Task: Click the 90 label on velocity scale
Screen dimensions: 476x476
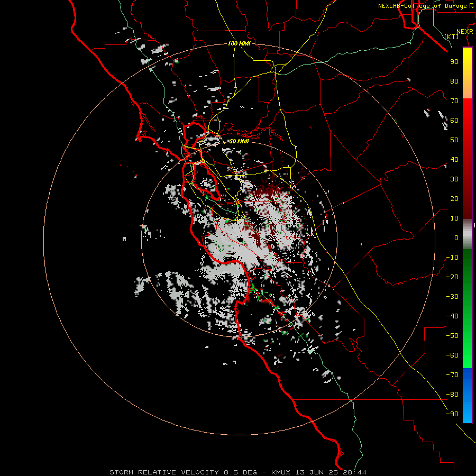Action: click(454, 62)
